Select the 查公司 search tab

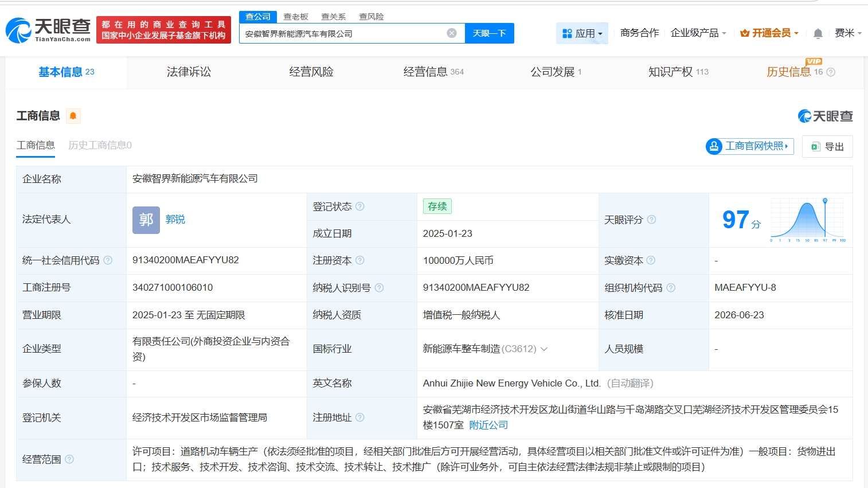pyautogui.click(x=258, y=17)
